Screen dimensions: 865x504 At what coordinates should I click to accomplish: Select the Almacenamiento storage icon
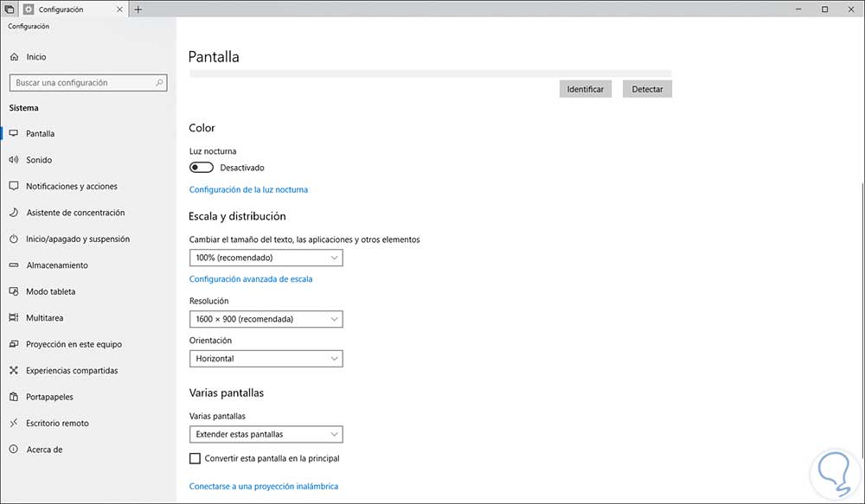pyautogui.click(x=14, y=265)
